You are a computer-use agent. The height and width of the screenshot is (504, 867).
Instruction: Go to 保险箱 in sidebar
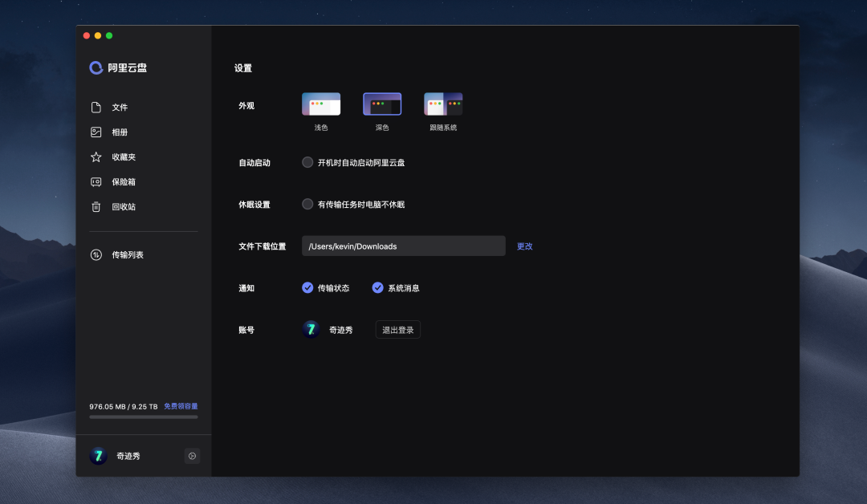click(124, 182)
